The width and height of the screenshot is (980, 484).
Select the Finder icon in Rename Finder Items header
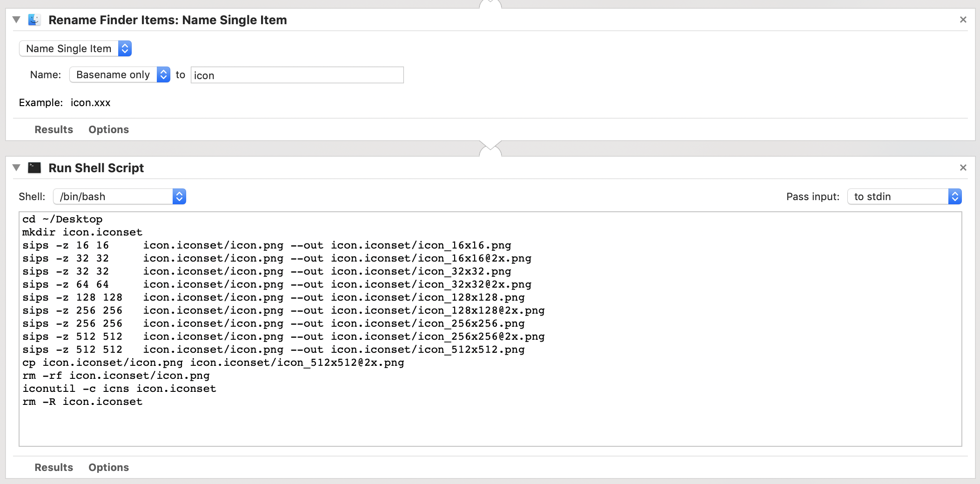[34, 20]
